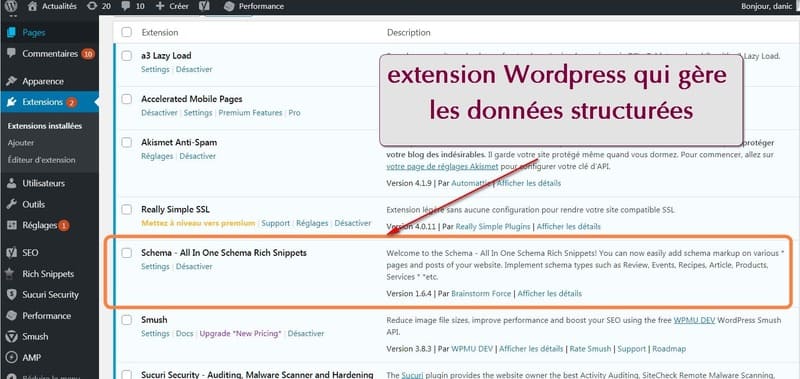Open the WordPress logo menu
The height and width of the screenshot is (379, 800).
(x=11, y=7)
